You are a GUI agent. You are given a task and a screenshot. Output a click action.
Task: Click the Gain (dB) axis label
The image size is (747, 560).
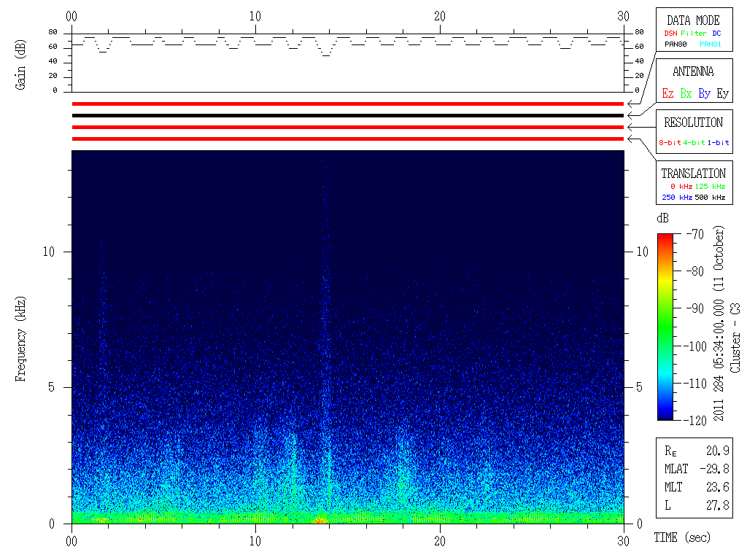pos(20,65)
